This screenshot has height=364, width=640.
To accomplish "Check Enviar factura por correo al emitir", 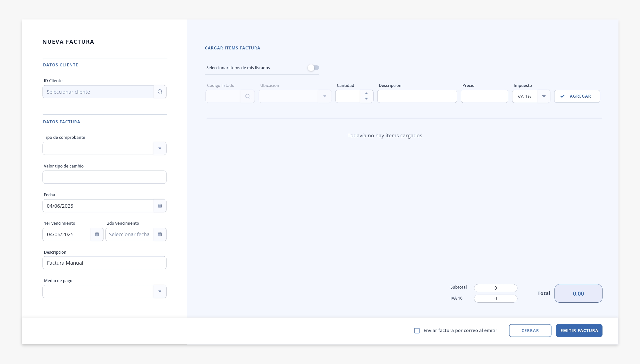I will coord(417,331).
